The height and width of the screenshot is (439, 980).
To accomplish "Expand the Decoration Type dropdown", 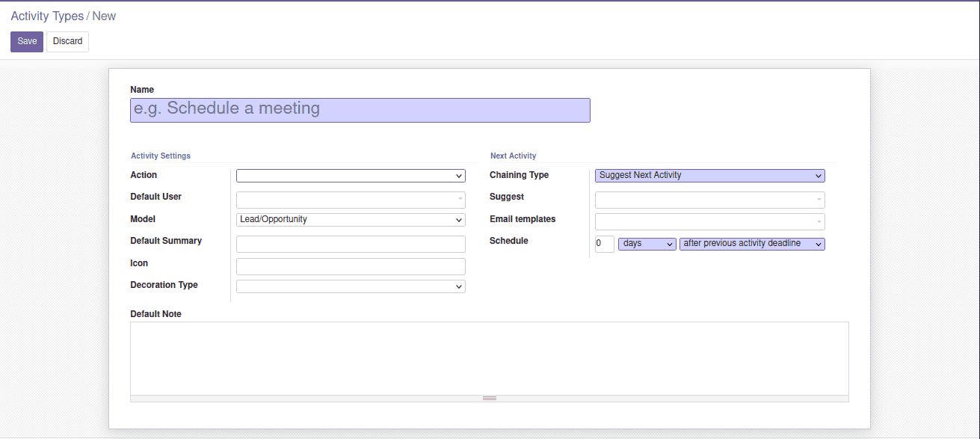I will (351, 286).
